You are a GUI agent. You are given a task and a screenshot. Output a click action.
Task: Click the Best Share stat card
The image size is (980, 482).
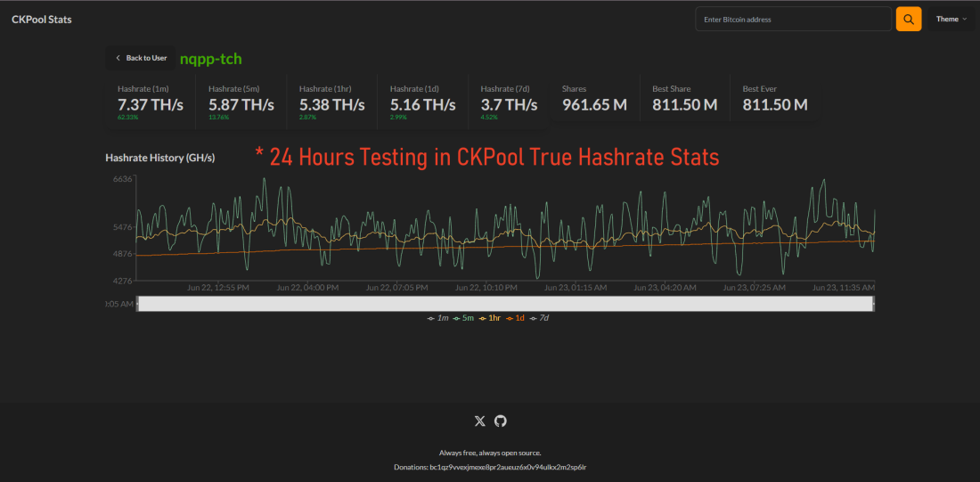coord(684,100)
